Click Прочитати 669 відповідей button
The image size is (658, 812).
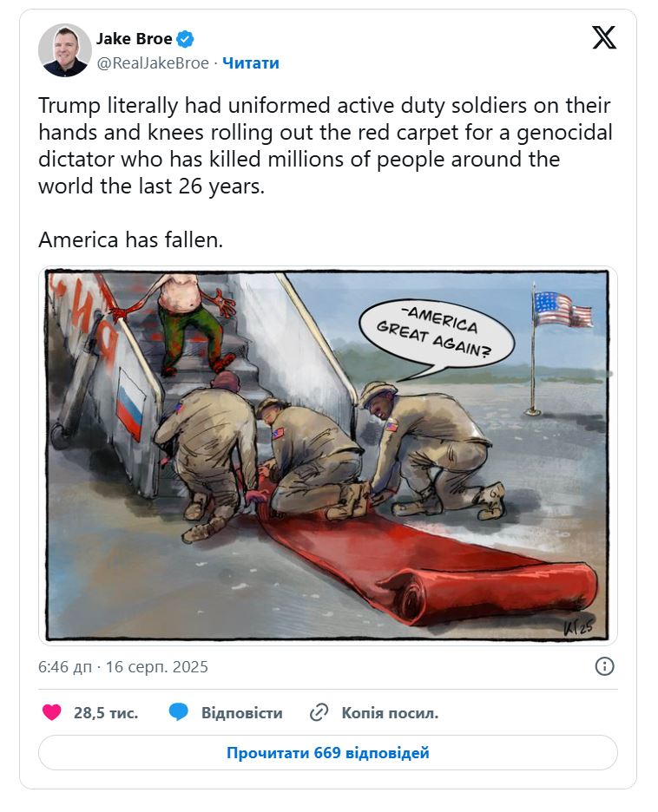pyautogui.click(x=328, y=752)
